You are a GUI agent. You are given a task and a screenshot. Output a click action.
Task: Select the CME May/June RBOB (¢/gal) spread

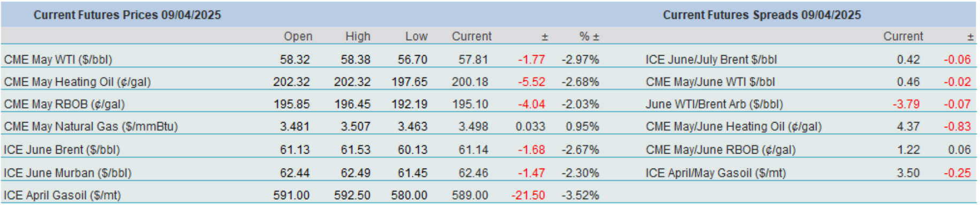pos(721,150)
